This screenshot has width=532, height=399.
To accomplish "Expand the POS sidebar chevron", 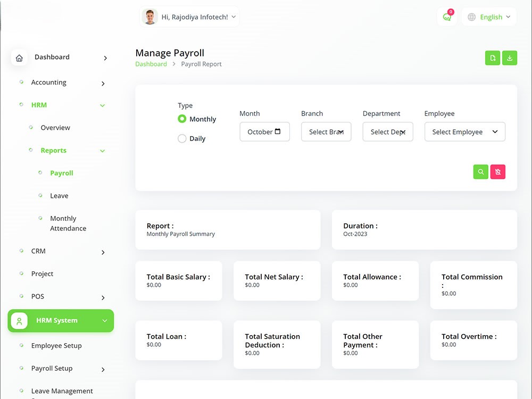I will 103,298.
